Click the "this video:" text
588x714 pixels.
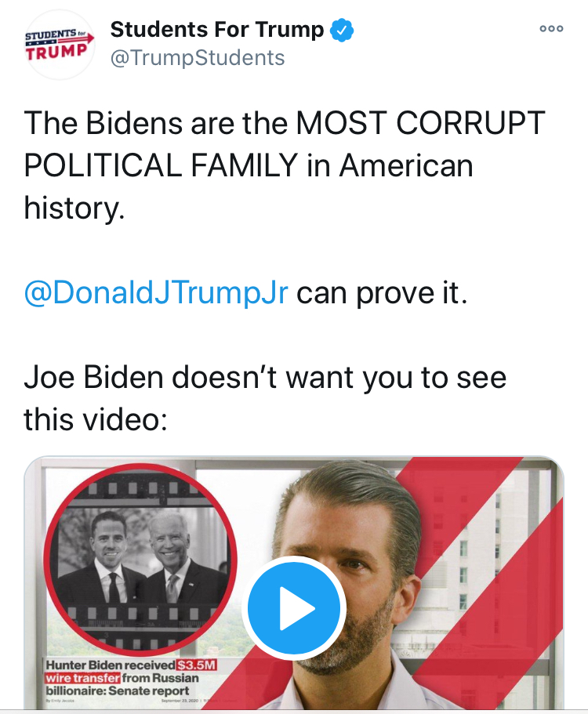pos(96,419)
